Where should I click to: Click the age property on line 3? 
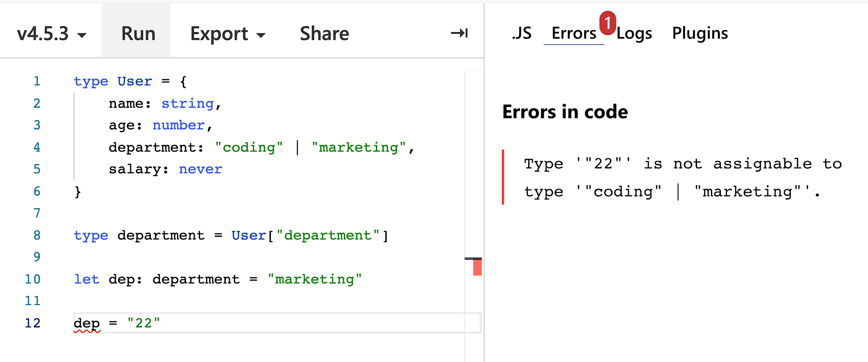point(122,125)
